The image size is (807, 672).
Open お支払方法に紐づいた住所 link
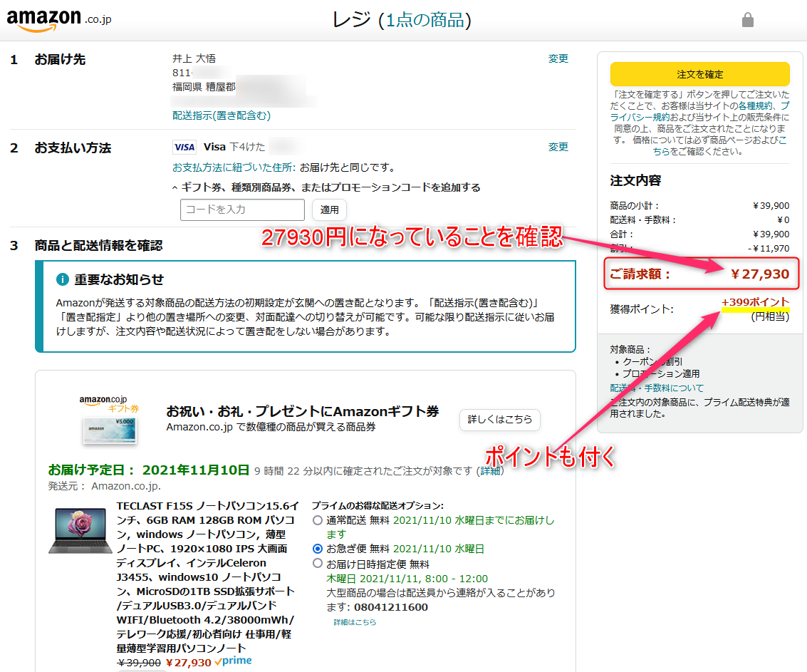coord(234,167)
